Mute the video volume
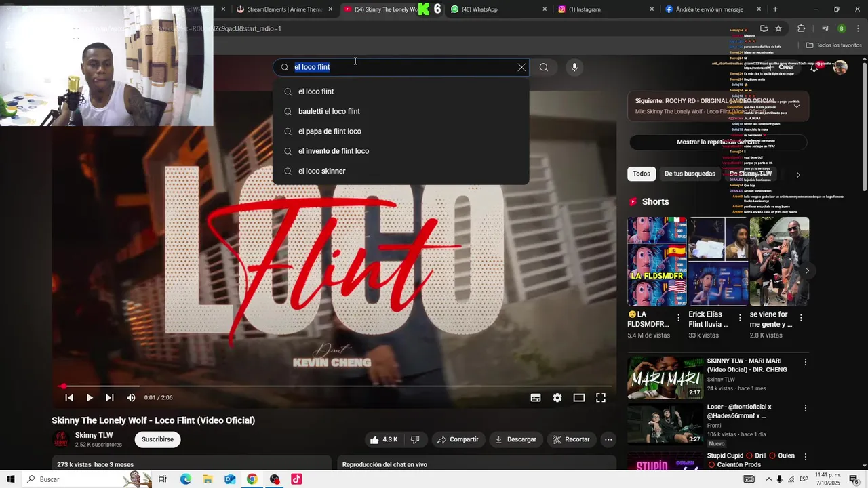The width and height of the screenshot is (868, 488). pos(131,398)
